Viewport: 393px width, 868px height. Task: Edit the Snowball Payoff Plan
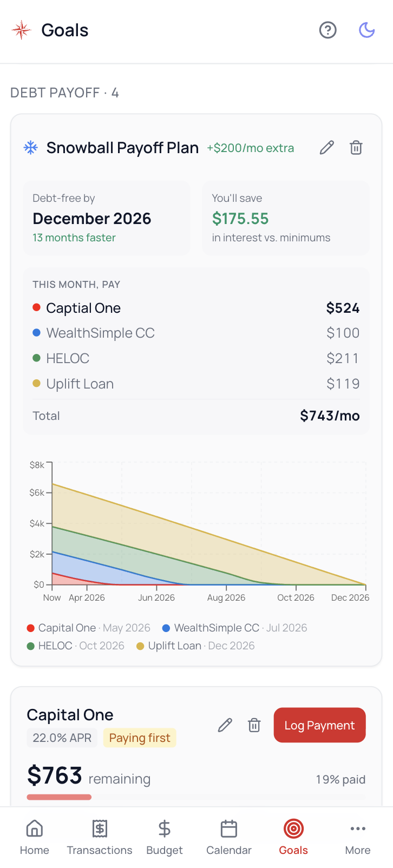coord(327,148)
